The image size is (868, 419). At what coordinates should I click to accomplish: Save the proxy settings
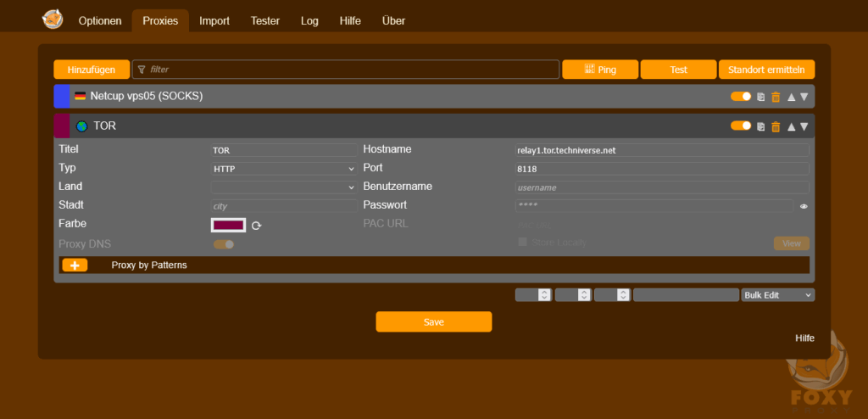pos(433,322)
